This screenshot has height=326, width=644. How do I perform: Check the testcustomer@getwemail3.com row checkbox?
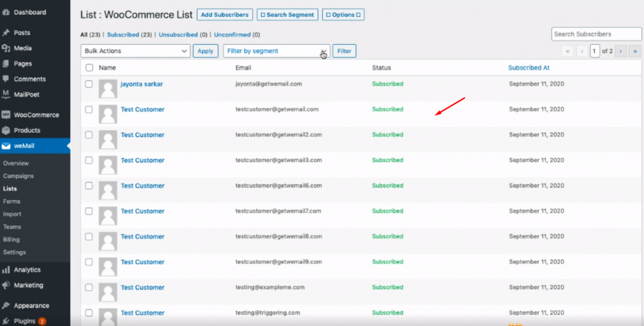pos(89,160)
